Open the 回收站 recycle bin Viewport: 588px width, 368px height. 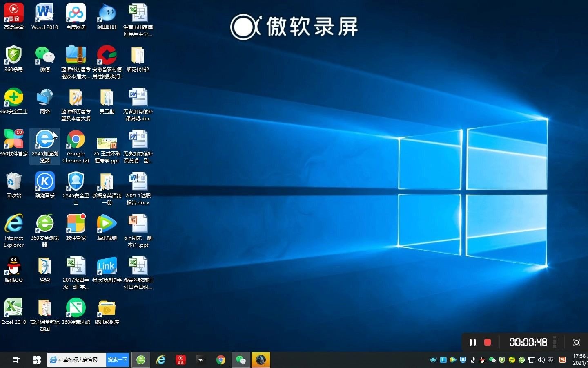coord(14,185)
